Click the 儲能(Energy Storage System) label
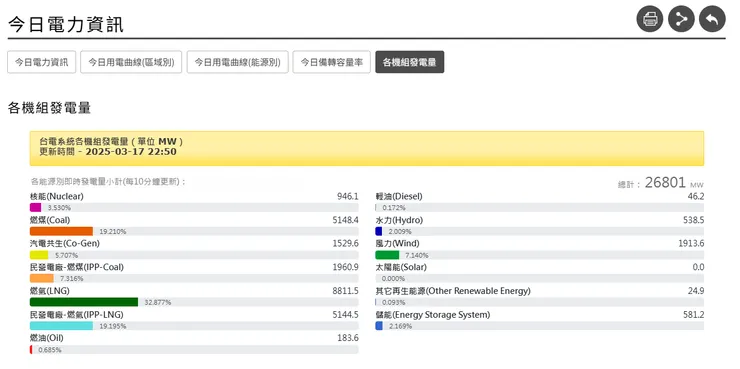 point(433,314)
